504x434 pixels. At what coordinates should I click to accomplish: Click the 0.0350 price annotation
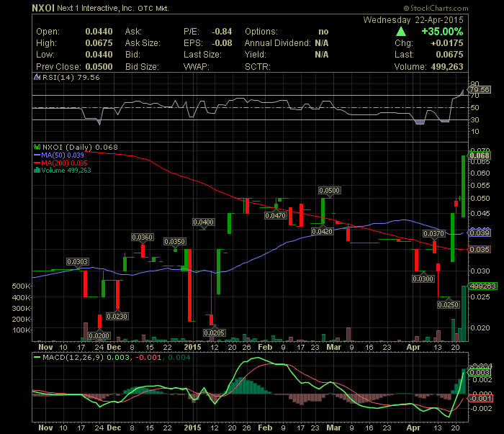click(x=174, y=242)
